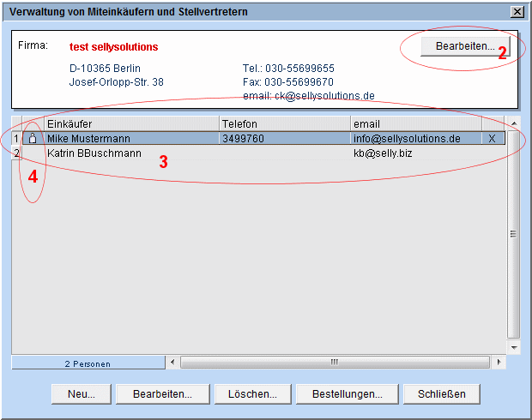Click the horizontal scrollbar right arrow
This screenshot has width=532, height=420.
pyautogui.click(x=499, y=362)
